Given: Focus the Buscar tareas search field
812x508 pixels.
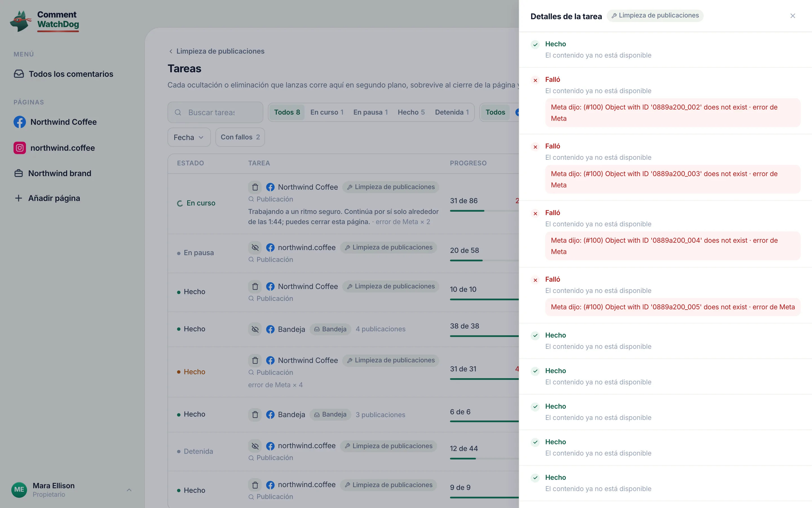Looking at the screenshot, I should pyautogui.click(x=215, y=112).
